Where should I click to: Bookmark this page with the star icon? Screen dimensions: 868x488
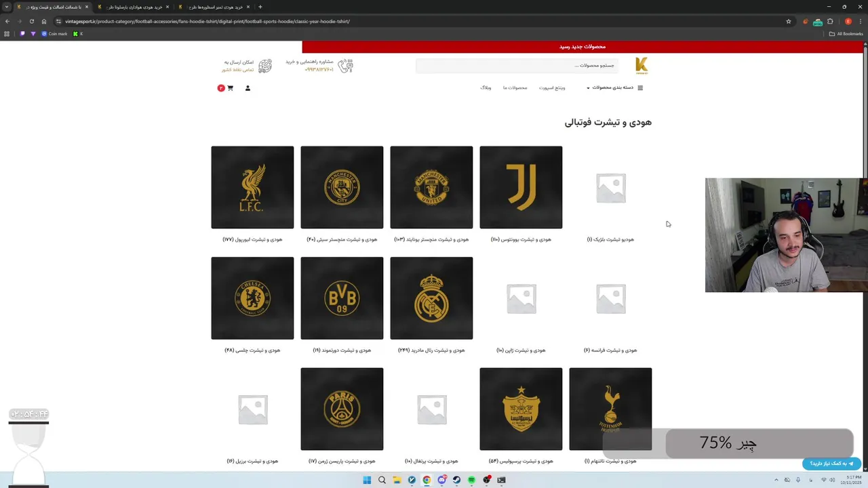(x=789, y=21)
